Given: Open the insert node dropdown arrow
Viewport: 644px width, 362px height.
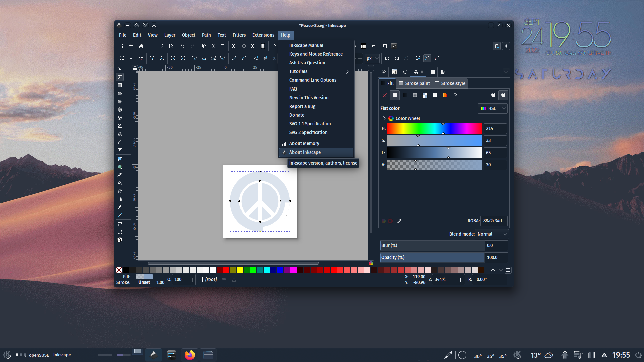Looking at the screenshot, I should click(x=131, y=58).
